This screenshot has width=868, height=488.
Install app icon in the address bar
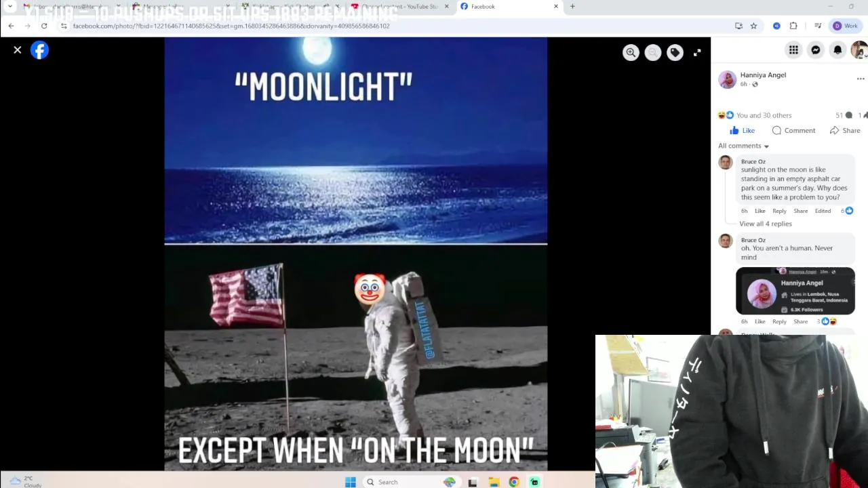tap(738, 26)
